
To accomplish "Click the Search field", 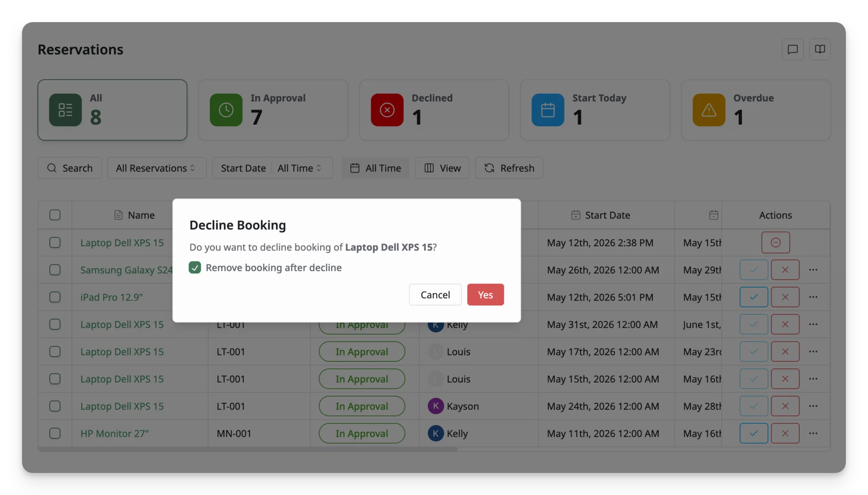I will click(70, 168).
